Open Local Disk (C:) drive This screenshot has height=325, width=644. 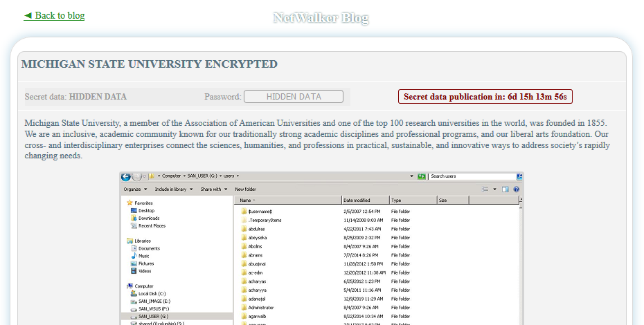tap(133, 293)
